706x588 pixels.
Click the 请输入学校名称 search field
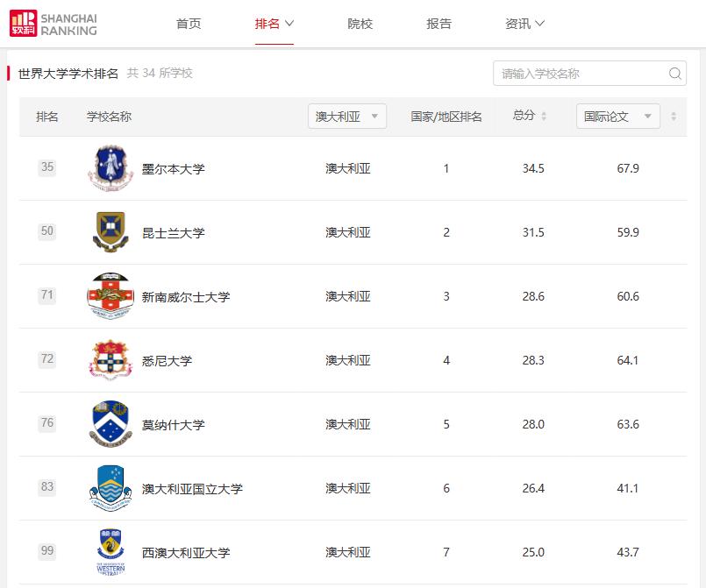pos(570,74)
